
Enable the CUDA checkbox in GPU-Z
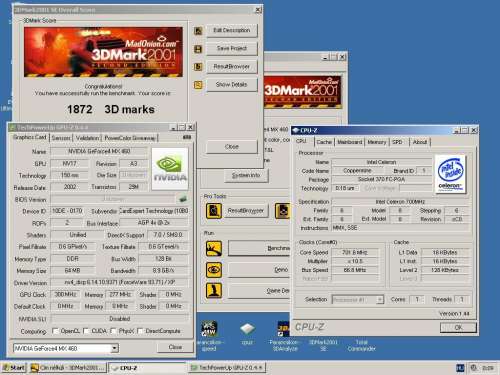[x=86, y=331]
